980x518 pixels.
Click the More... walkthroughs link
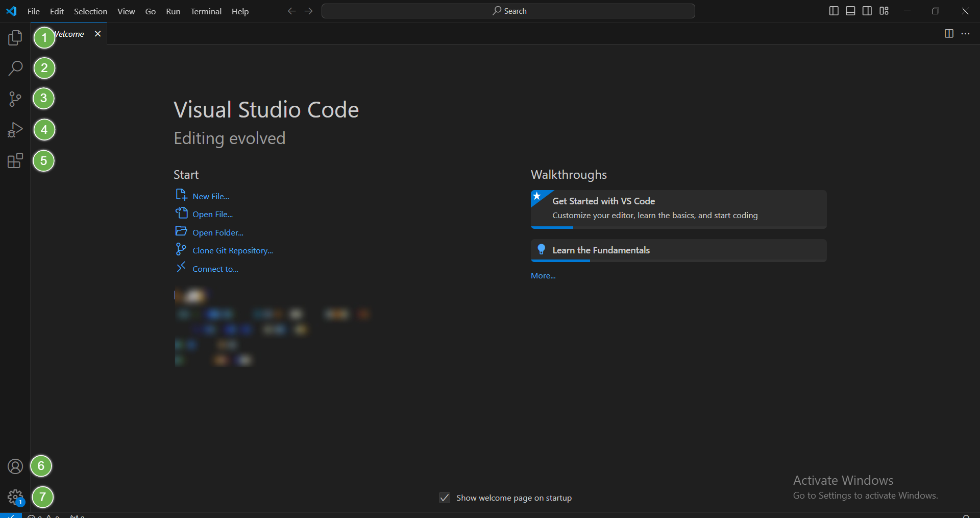(x=543, y=275)
